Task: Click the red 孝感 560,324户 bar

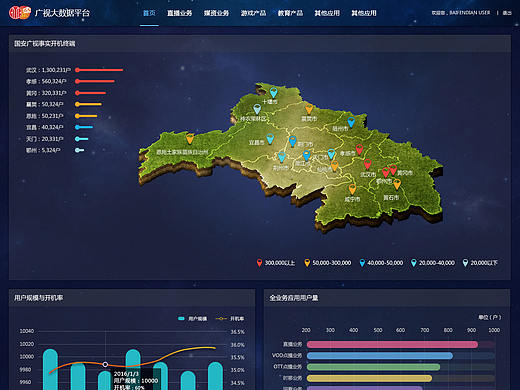Action: (95, 81)
